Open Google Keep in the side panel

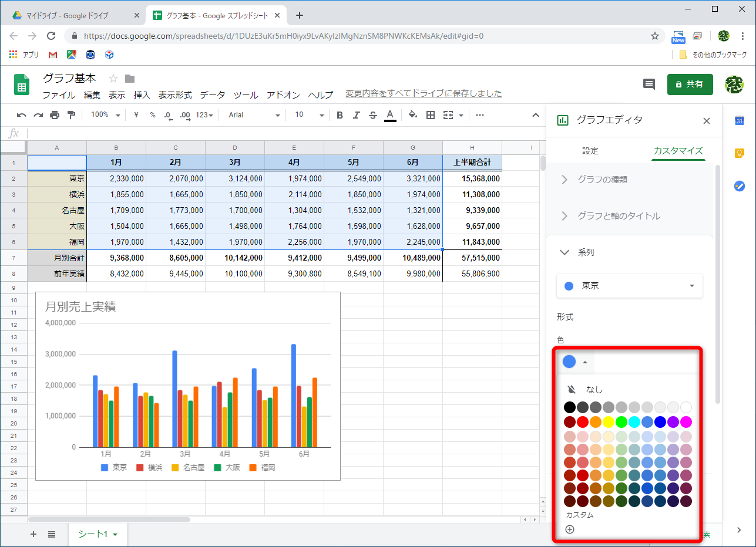(740, 153)
